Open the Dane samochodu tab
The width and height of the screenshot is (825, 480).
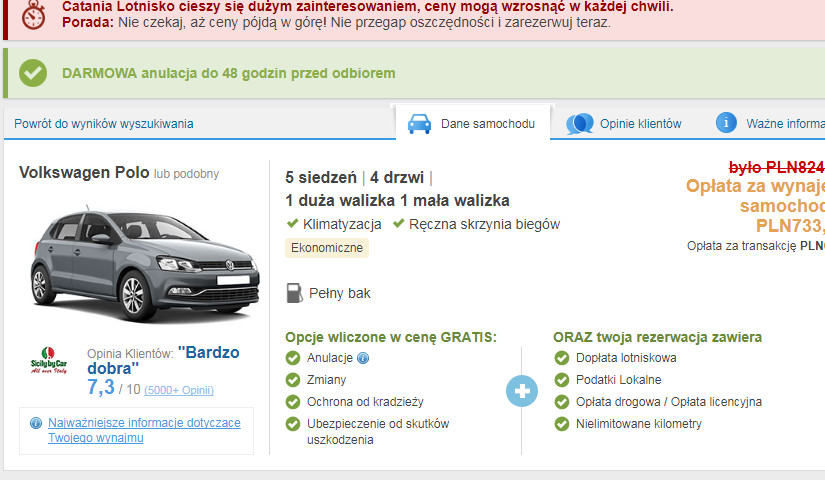pos(472,124)
